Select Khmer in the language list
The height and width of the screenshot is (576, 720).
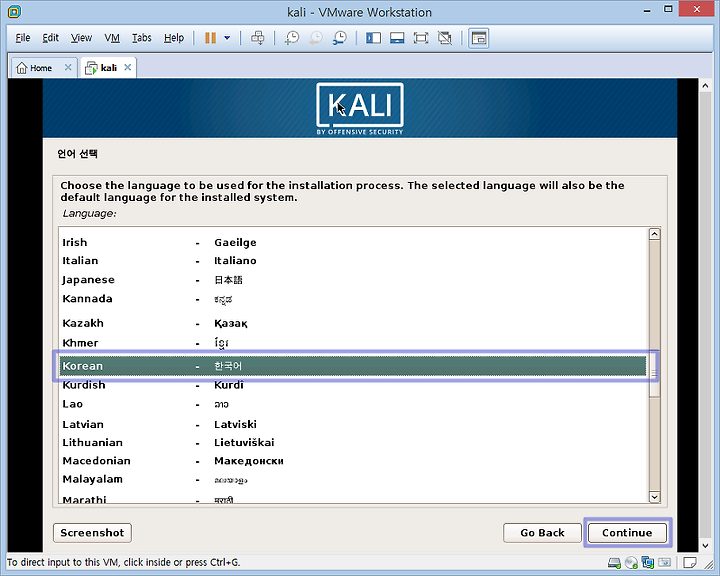coord(353,343)
